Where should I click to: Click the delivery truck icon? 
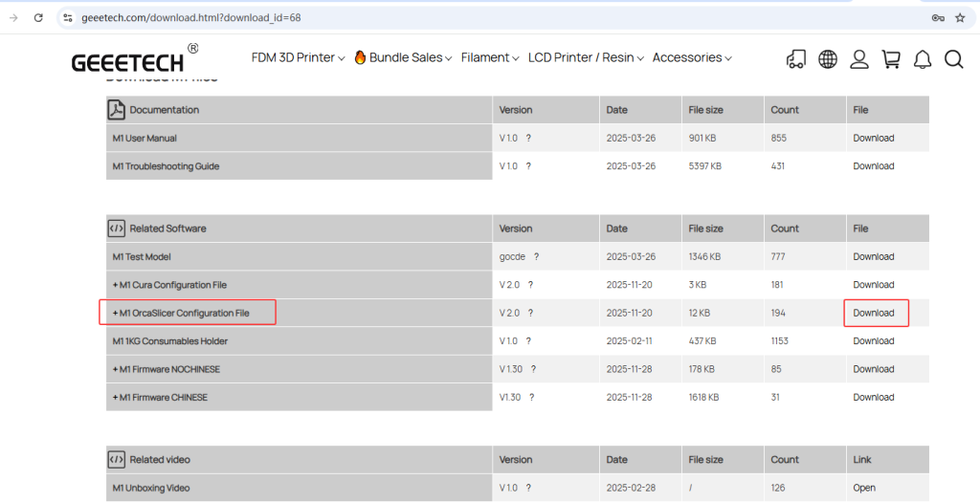coord(796,59)
